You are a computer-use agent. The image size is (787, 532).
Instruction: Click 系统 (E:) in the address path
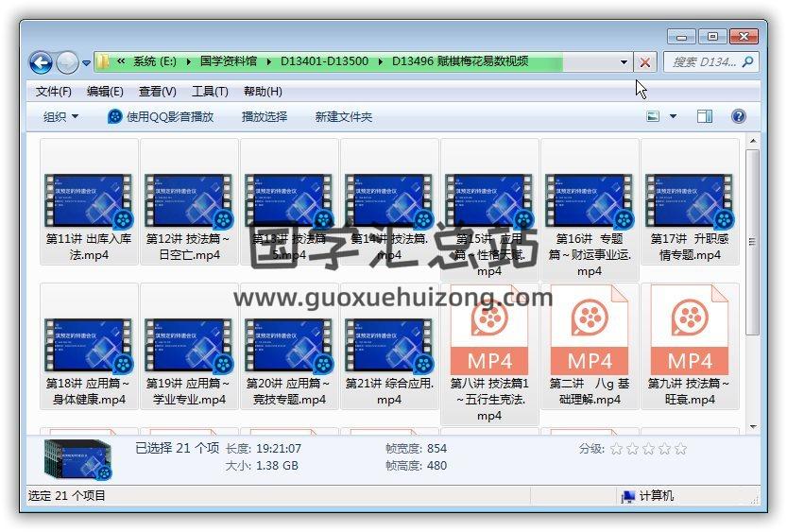click(x=155, y=61)
